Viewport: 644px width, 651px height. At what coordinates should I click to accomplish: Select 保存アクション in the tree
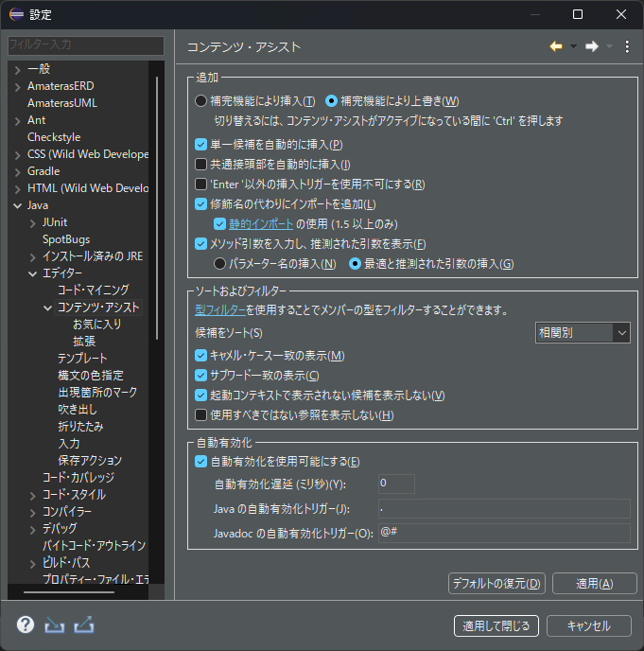coord(90,460)
